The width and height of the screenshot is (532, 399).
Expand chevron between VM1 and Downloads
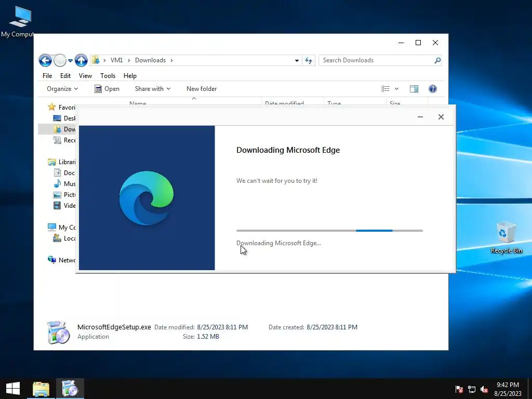(129, 60)
